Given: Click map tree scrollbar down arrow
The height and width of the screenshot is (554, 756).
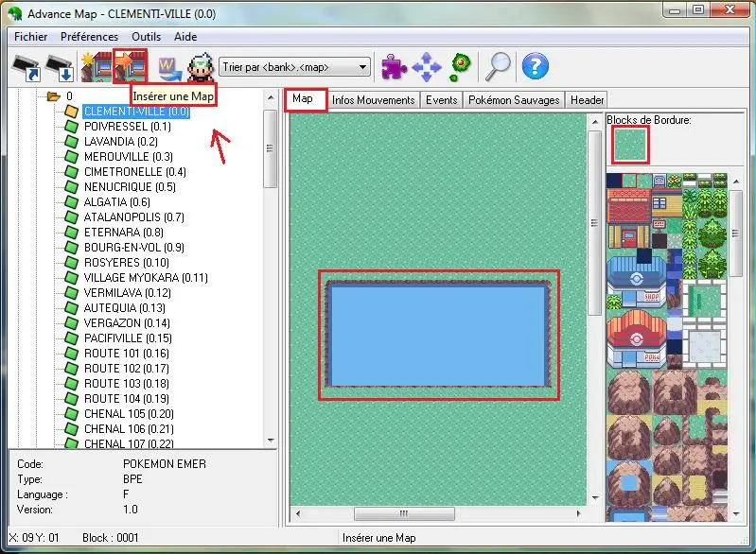Looking at the screenshot, I should coord(271,441).
